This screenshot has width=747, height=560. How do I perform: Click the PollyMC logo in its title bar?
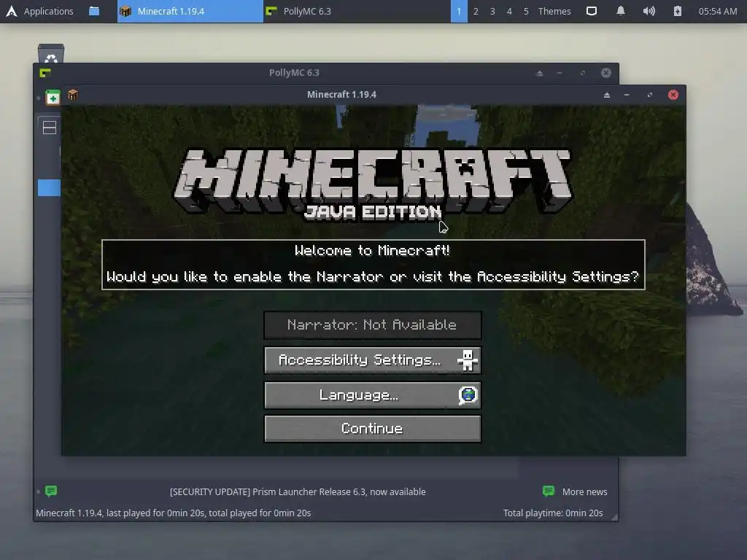coord(45,73)
